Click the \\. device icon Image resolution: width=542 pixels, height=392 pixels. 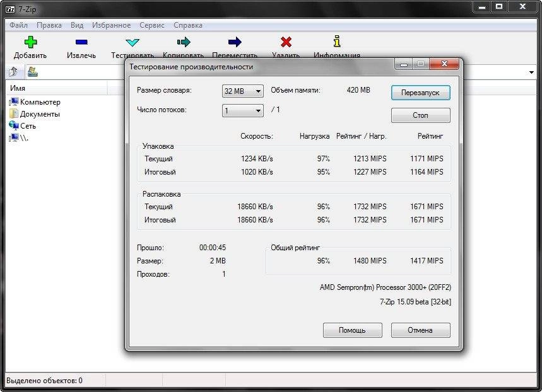click(x=14, y=138)
